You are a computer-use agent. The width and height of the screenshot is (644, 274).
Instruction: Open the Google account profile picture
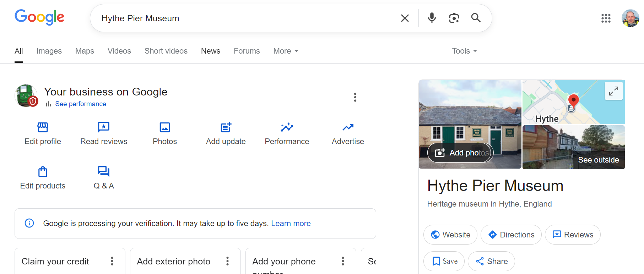tap(630, 18)
